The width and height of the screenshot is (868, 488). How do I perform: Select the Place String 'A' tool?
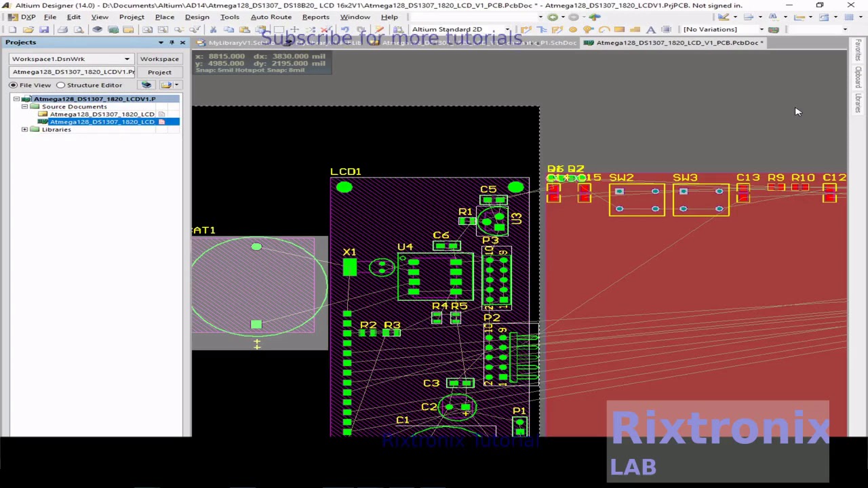651,30
